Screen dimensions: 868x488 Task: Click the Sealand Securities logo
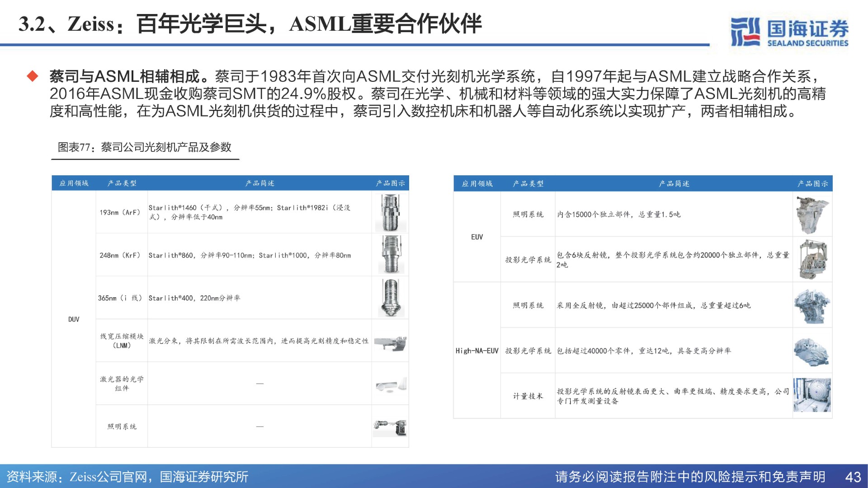(789, 32)
